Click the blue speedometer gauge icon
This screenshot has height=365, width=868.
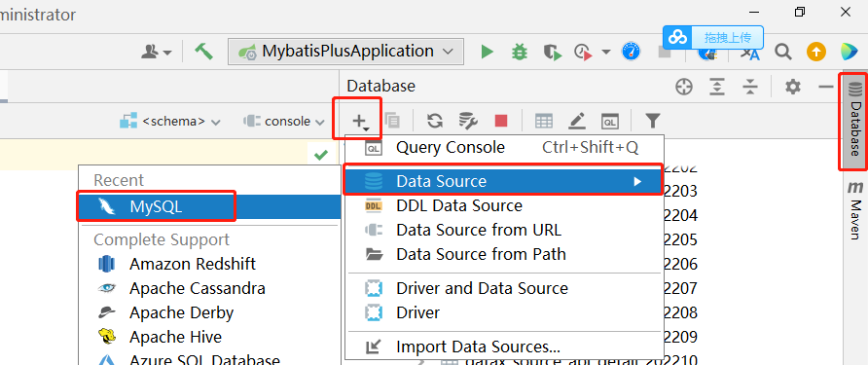pos(632,52)
